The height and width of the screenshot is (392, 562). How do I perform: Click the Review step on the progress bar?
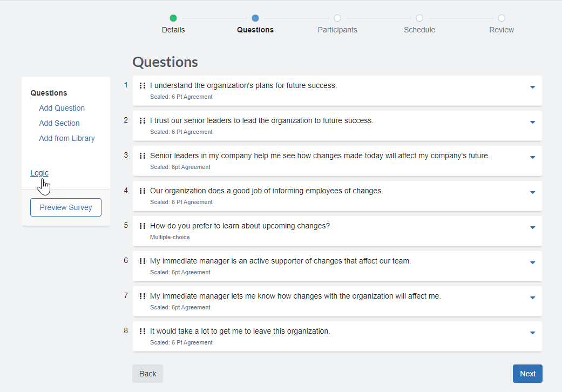502,17
